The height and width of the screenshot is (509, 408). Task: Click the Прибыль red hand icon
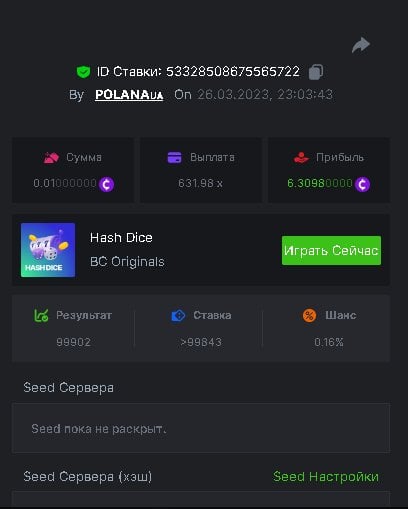click(301, 157)
